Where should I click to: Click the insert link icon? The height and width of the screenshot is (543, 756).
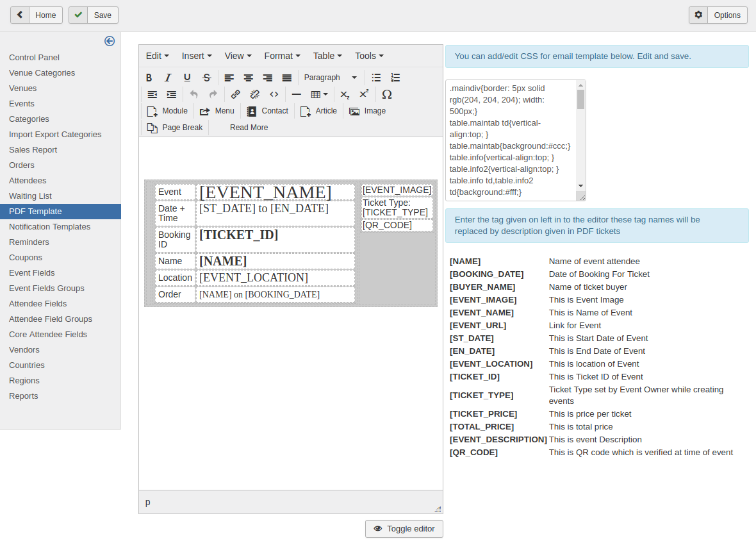[235, 94]
